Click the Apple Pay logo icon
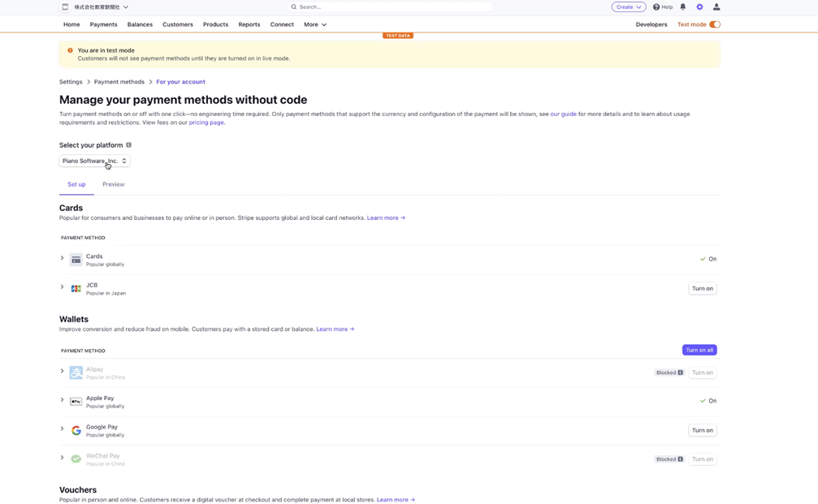This screenshot has height=504, width=818. click(x=76, y=401)
